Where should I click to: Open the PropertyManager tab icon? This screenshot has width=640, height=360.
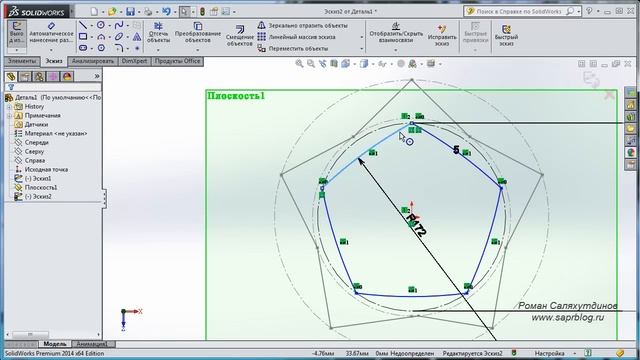(25, 76)
